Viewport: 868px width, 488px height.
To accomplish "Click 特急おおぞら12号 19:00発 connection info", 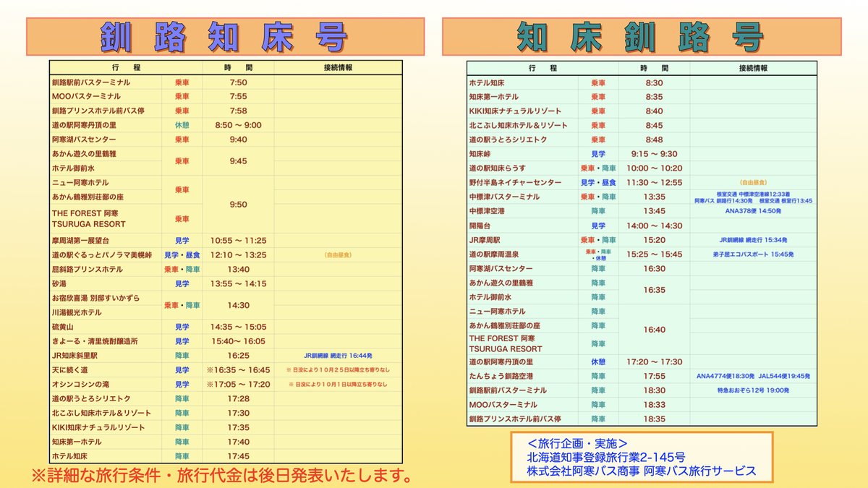I will 753,390.
